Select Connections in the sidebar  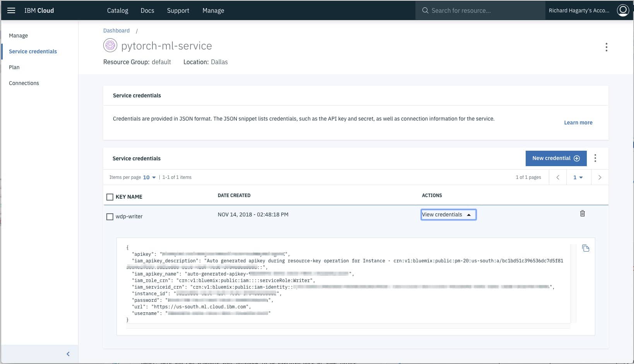(24, 83)
